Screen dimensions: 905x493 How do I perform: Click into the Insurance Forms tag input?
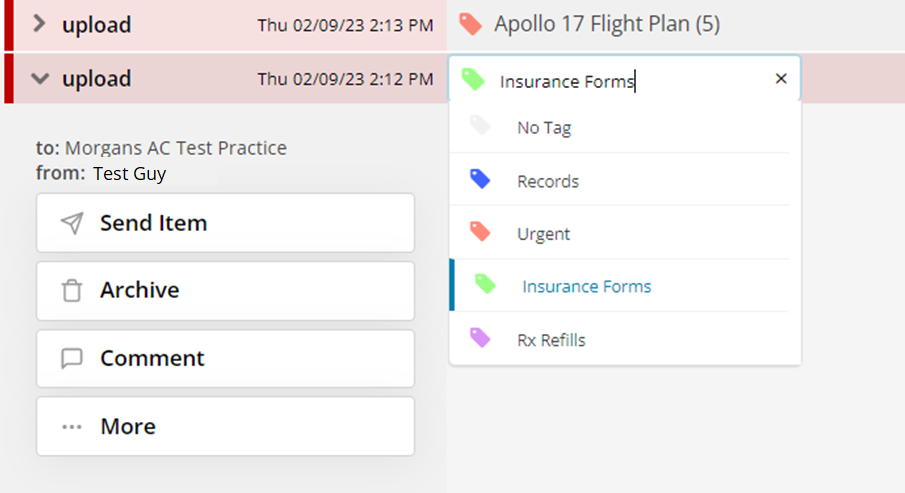[x=620, y=82]
